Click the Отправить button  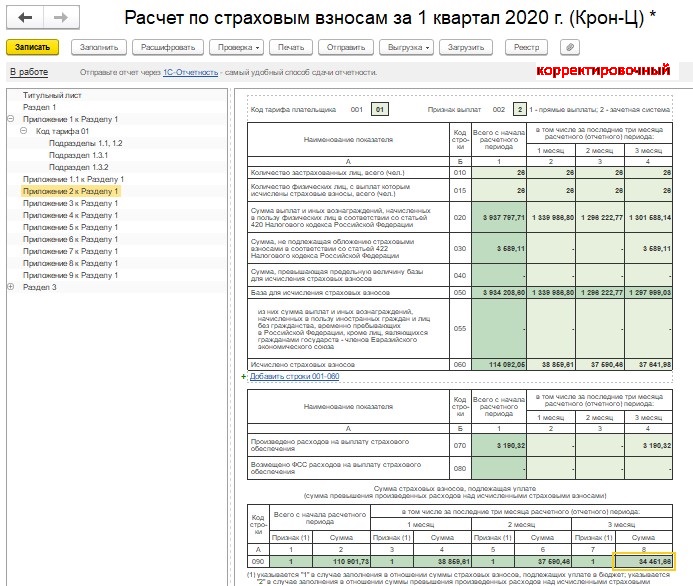point(346,47)
